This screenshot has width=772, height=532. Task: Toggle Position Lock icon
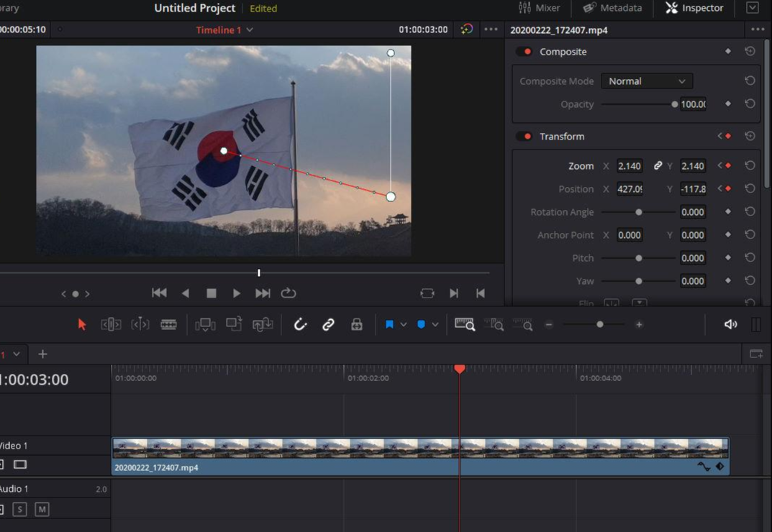356,324
